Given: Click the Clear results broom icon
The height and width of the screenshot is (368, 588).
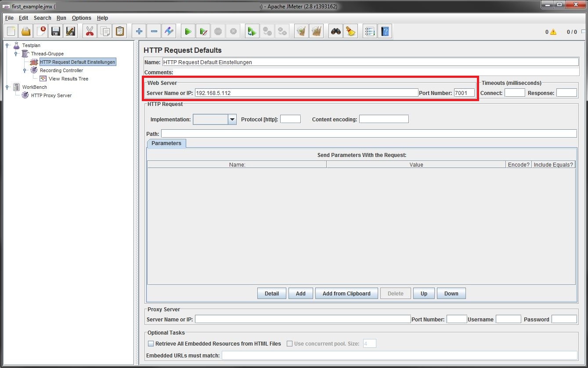Looking at the screenshot, I should (301, 31).
